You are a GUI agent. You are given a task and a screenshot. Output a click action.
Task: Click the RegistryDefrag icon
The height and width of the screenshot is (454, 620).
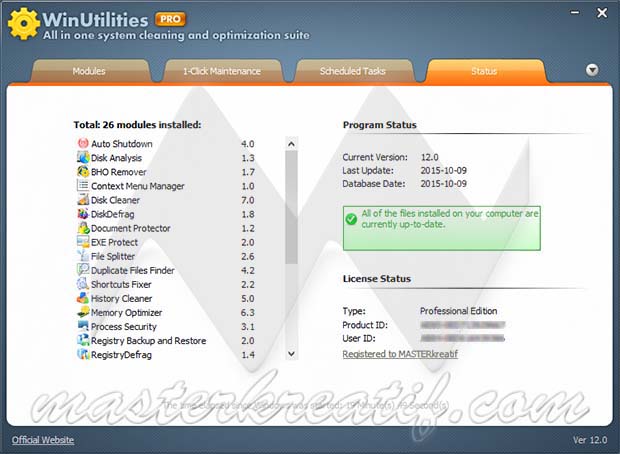pos(83,354)
